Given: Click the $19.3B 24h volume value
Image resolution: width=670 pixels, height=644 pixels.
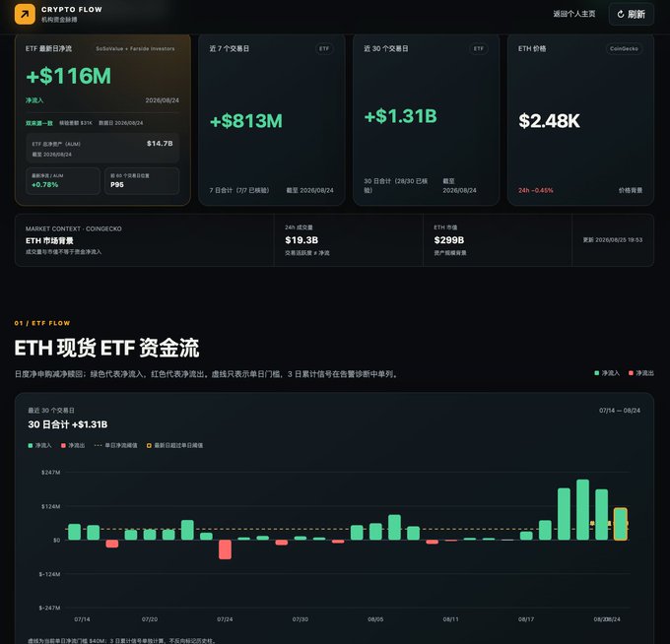Looking at the screenshot, I should [x=301, y=240].
